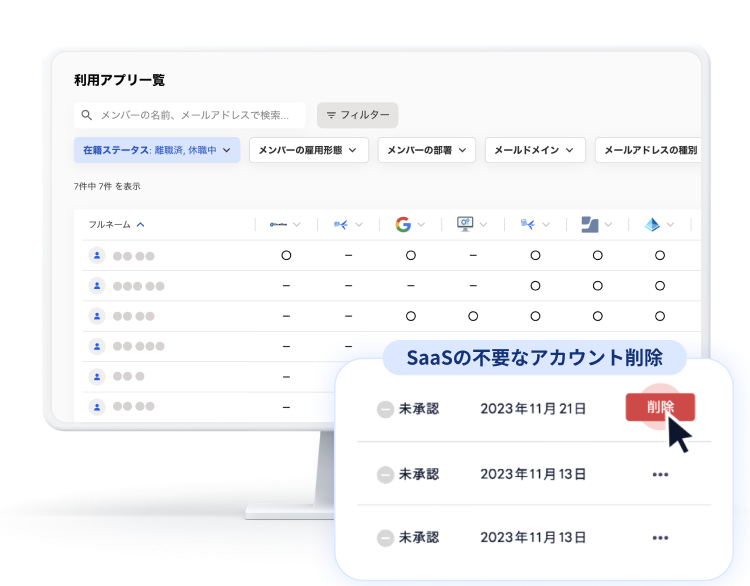
Task: Click the tiny text-logo icon in the first app column
Action: 278,224
